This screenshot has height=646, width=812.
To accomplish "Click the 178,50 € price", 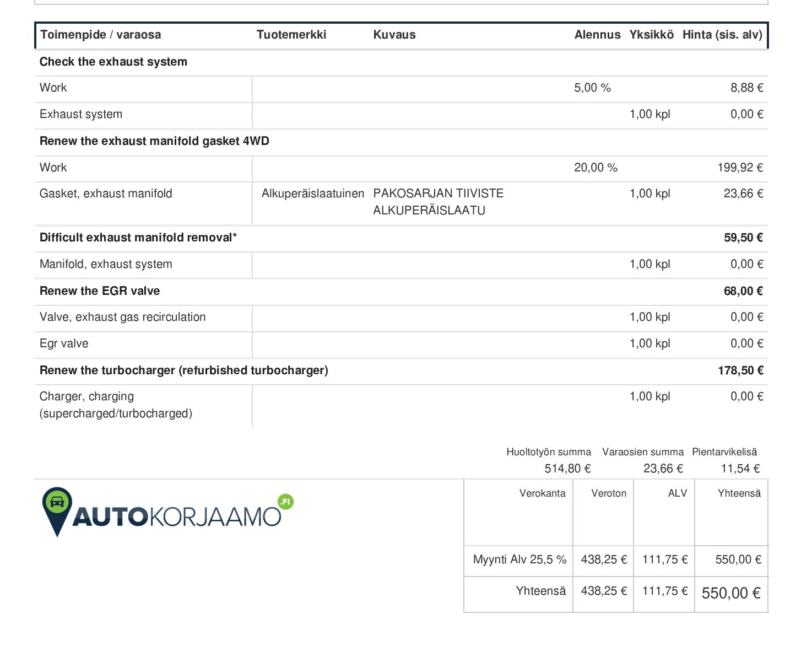I will 740,370.
